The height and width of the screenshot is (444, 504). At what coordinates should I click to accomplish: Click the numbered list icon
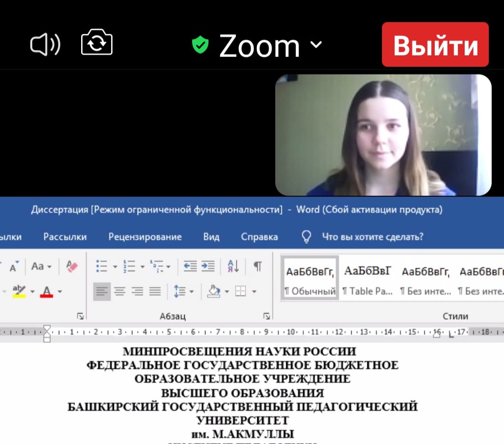coord(129,267)
